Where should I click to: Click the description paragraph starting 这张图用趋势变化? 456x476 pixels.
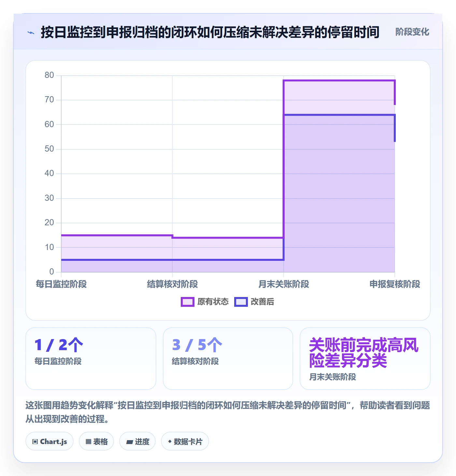228,412
